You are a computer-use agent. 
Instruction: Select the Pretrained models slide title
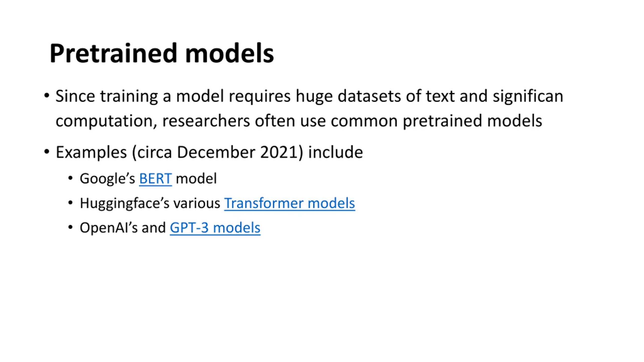pos(162,53)
